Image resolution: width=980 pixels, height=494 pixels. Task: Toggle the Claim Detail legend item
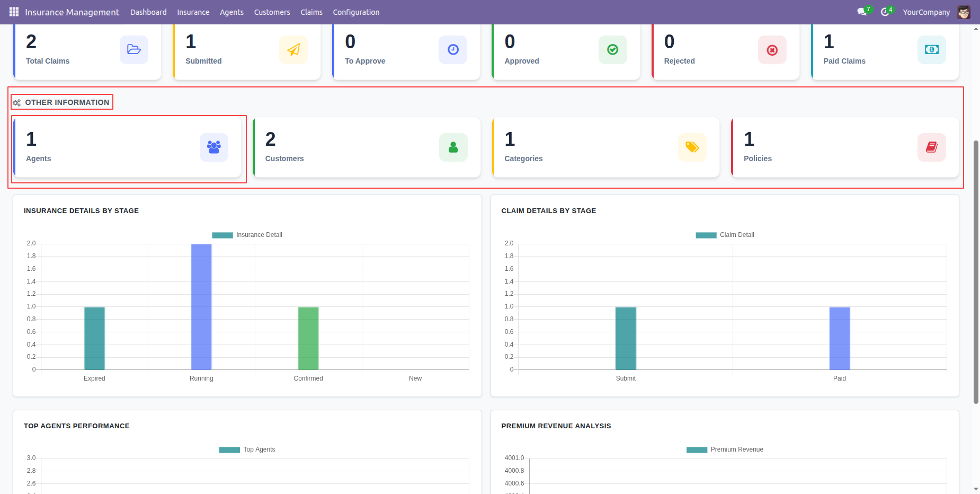point(725,235)
